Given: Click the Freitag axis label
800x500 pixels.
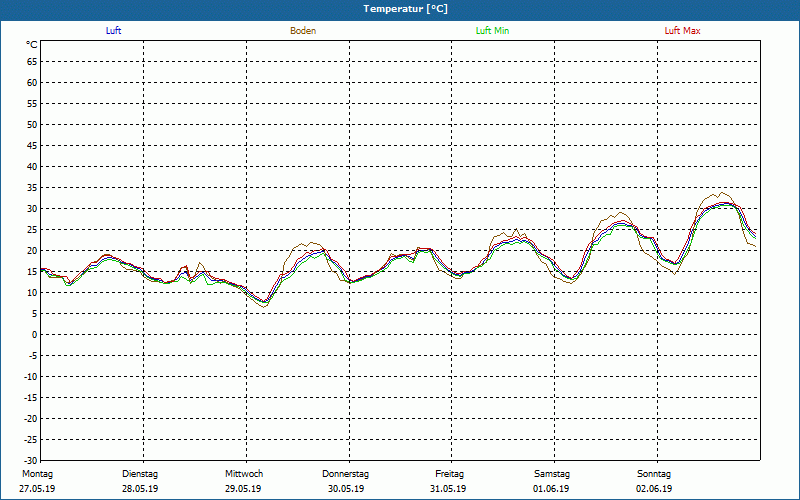Looking at the screenshot, I should [449, 474].
